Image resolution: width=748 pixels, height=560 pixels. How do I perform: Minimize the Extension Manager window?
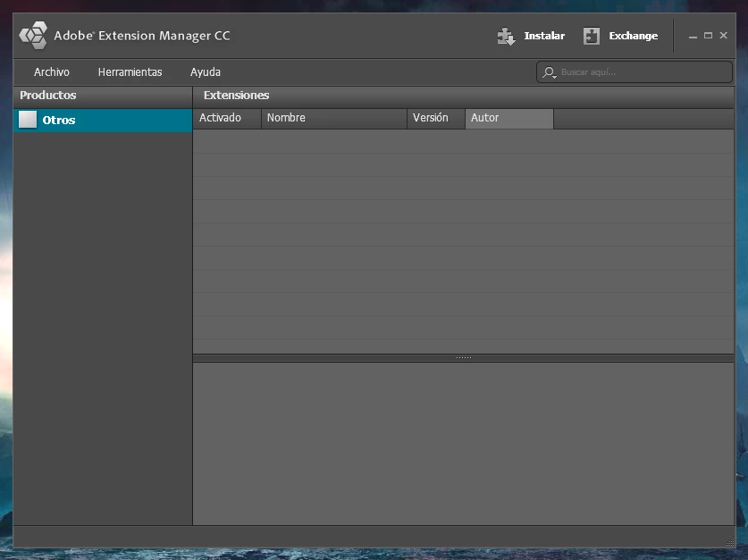tap(693, 37)
